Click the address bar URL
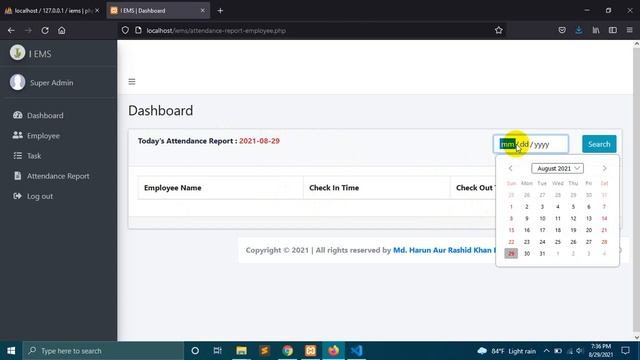This screenshot has height=360, width=640. click(216, 31)
